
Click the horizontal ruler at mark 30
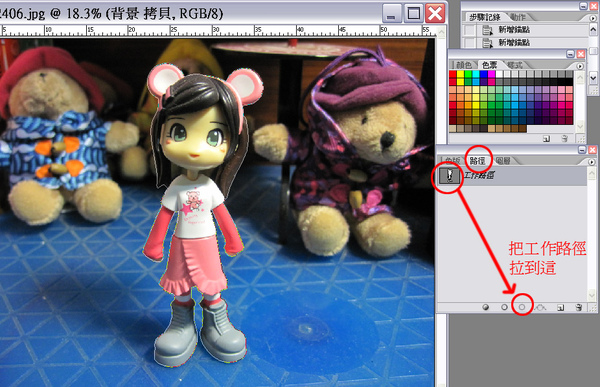pos(215,31)
